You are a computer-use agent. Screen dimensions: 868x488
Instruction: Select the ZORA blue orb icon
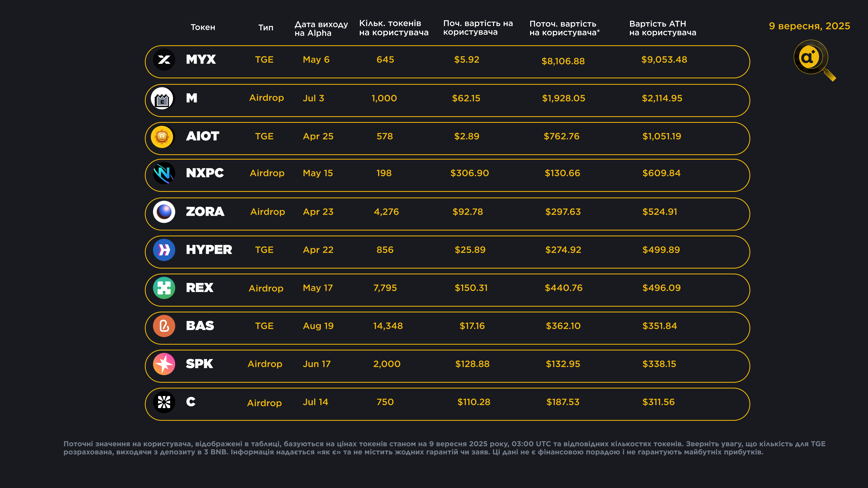coord(164,212)
